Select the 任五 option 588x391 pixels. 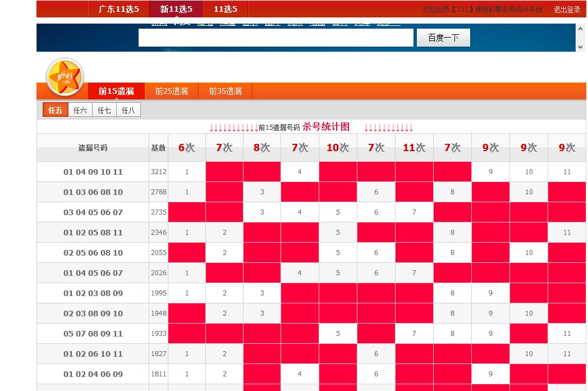pos(55,110)
